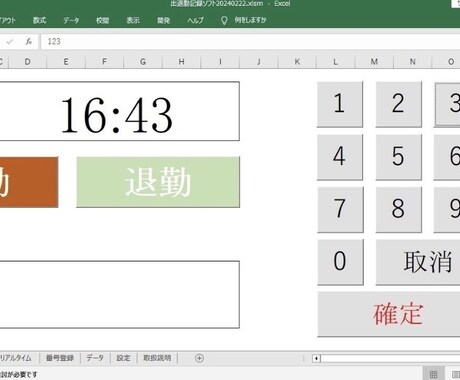Switch to the 設定 sheet tab
Viewport: 460px width, 380px height.
click(x=123, y=358)
